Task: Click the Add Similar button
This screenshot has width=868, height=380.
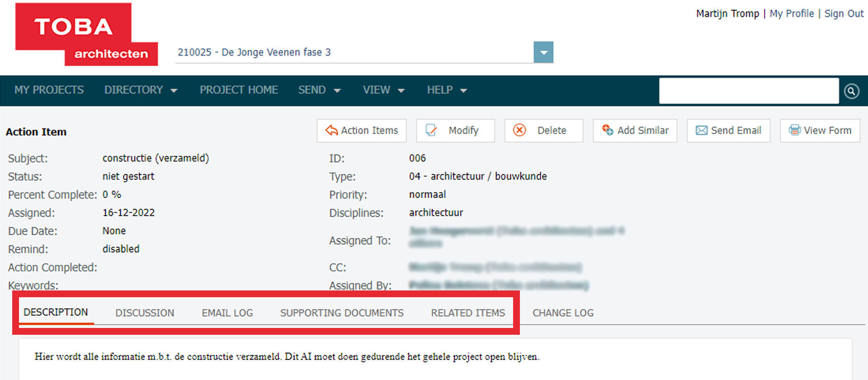Action: 635,131
